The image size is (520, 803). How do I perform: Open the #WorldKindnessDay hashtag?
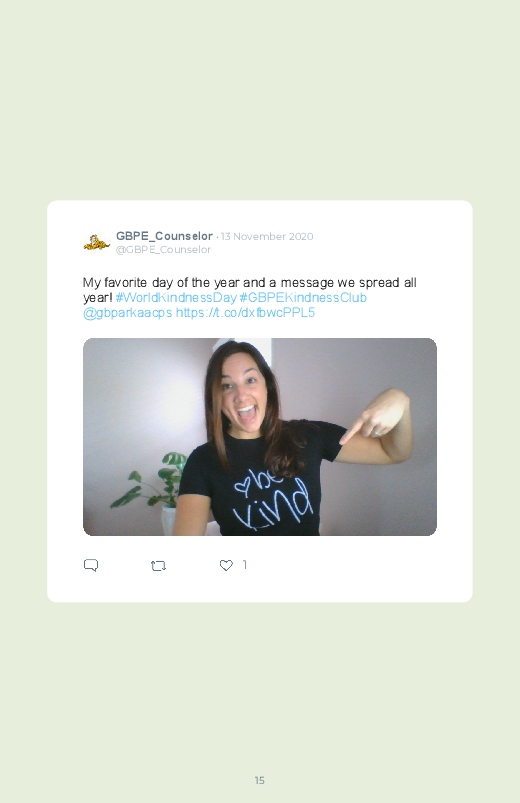click(176, 298)
